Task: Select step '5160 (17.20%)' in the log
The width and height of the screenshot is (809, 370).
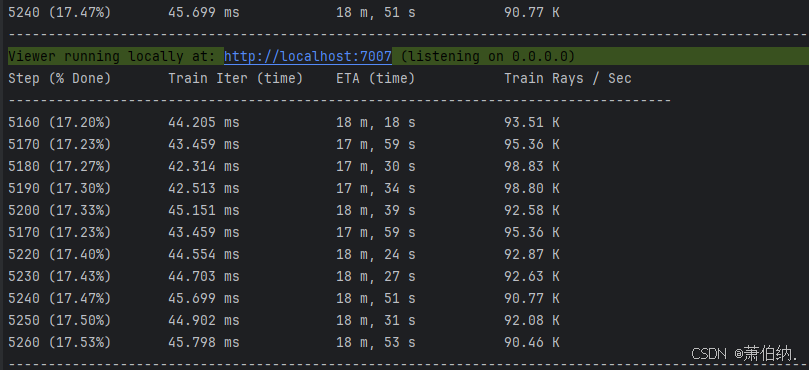Action: (x=59, y=123)
